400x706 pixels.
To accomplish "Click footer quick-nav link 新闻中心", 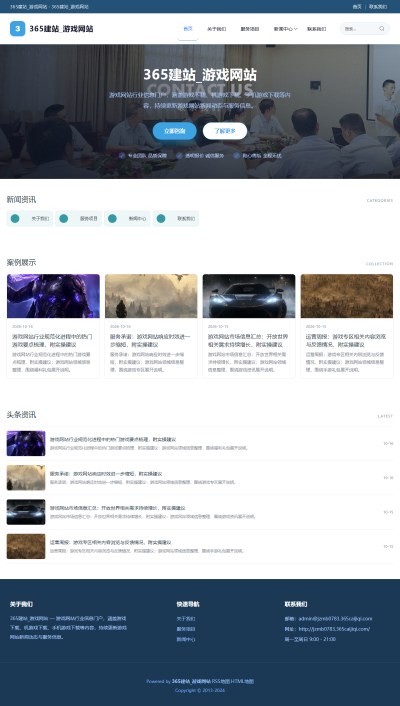I will point(186,639).
